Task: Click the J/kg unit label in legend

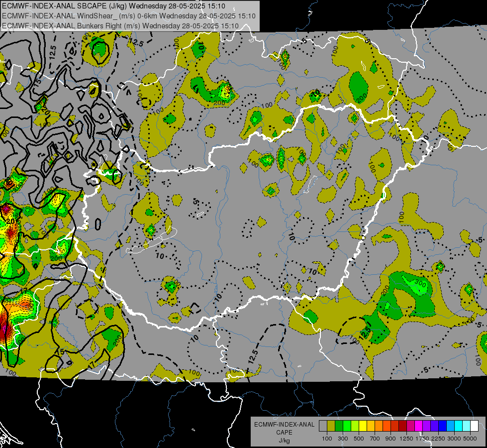Action: pos(284,441)
